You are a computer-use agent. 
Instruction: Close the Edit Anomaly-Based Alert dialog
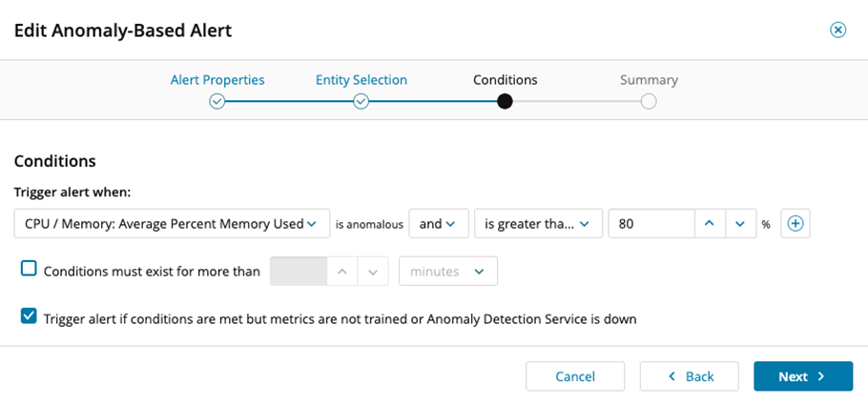838,30
